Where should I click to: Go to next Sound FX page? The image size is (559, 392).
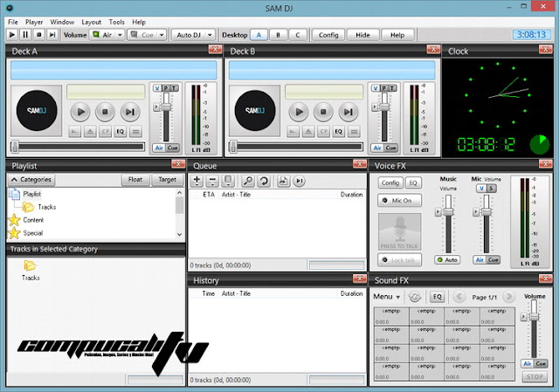coord(509,297)
